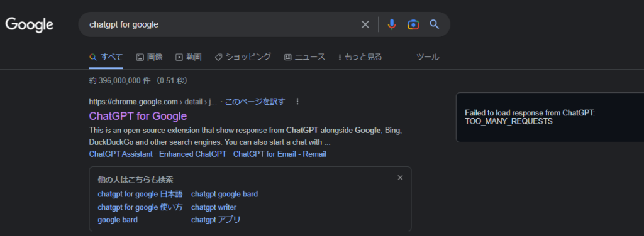Open the ツール options
Image resolution: width=644 pixels, height=236 pixels.
pos(428,57)
